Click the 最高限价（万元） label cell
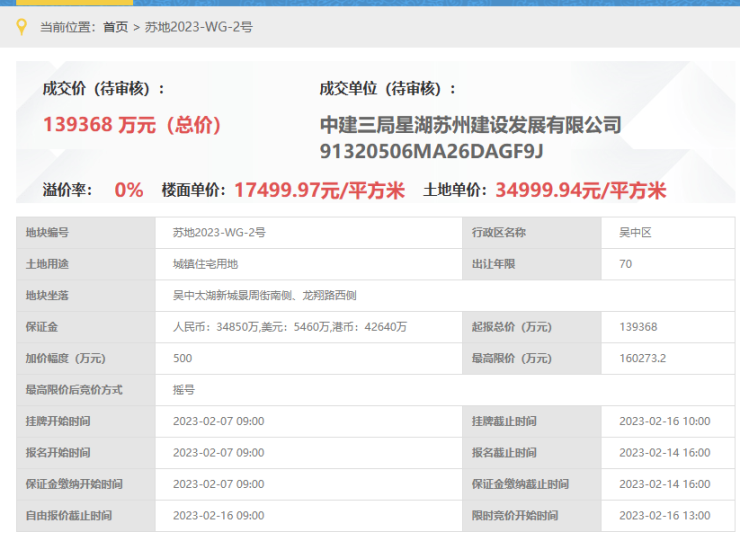 tap(532, 358)
